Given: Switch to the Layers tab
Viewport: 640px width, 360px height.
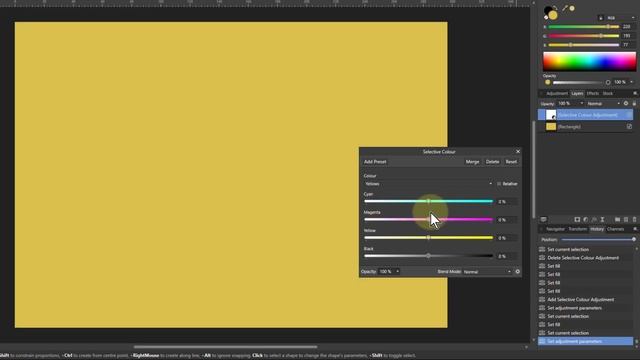Looking at the screenshot, I should pyautogui.click(x=577, y=93).
